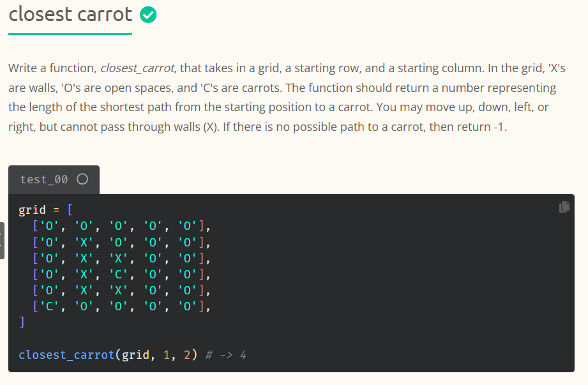This screenshot has width=588, height=385.
Task: Click the closing bracket below the grid rows
Action: [x=21, y=322]
